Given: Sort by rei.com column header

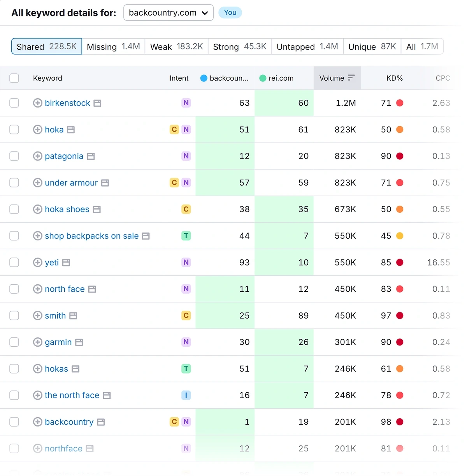Looking at the screenshot, I should coord(277,78).
